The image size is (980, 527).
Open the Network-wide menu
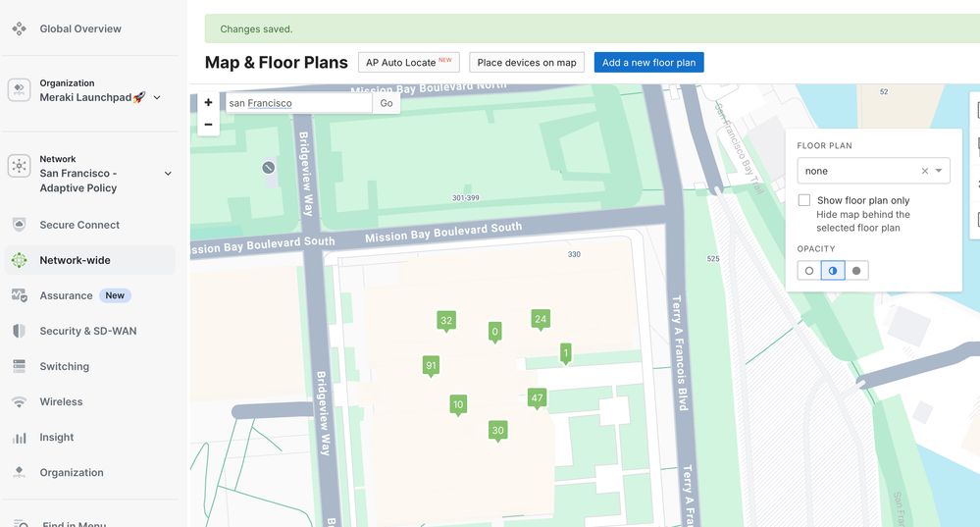[x=75, y=260]
